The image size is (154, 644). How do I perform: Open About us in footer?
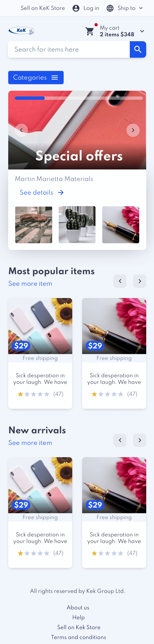point(78,607)
